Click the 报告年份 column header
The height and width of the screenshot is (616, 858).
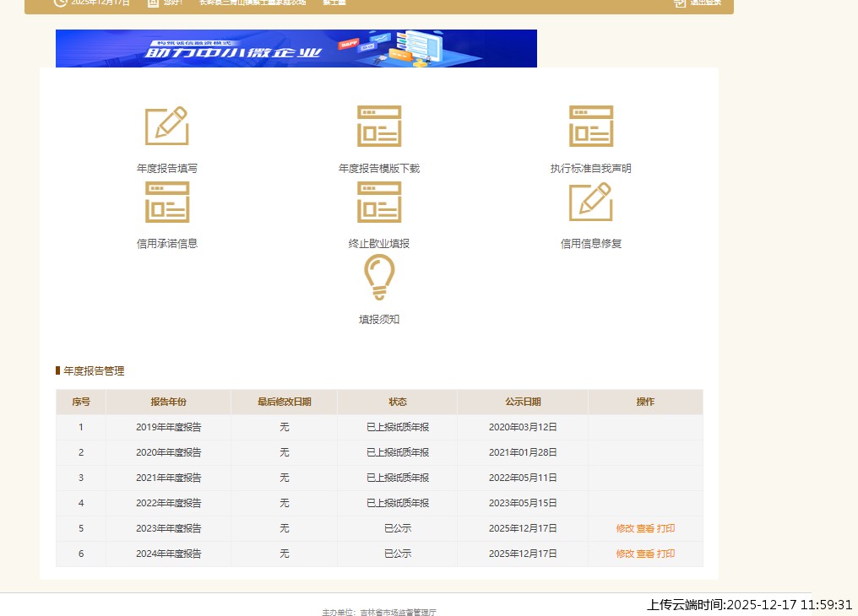coord(168,403)
